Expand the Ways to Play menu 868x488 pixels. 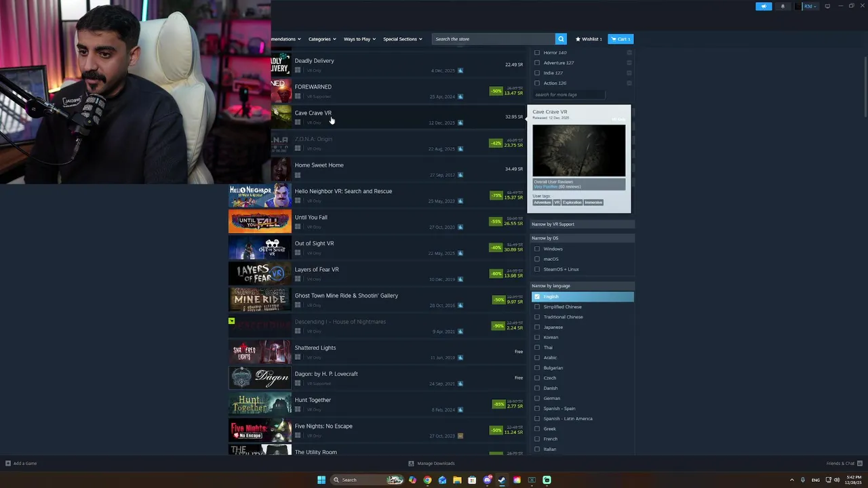click(x=359, y=39)
